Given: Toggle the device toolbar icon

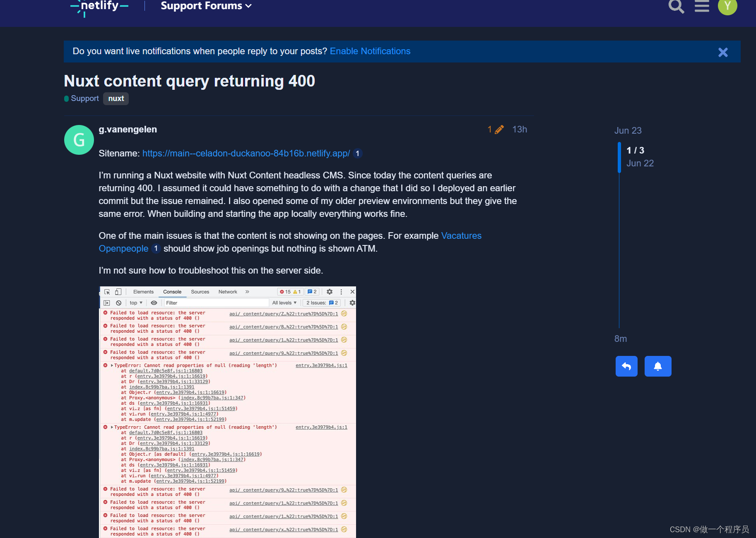Looking at the screenshot, I should pyautogui.click(x=118, y=292).
